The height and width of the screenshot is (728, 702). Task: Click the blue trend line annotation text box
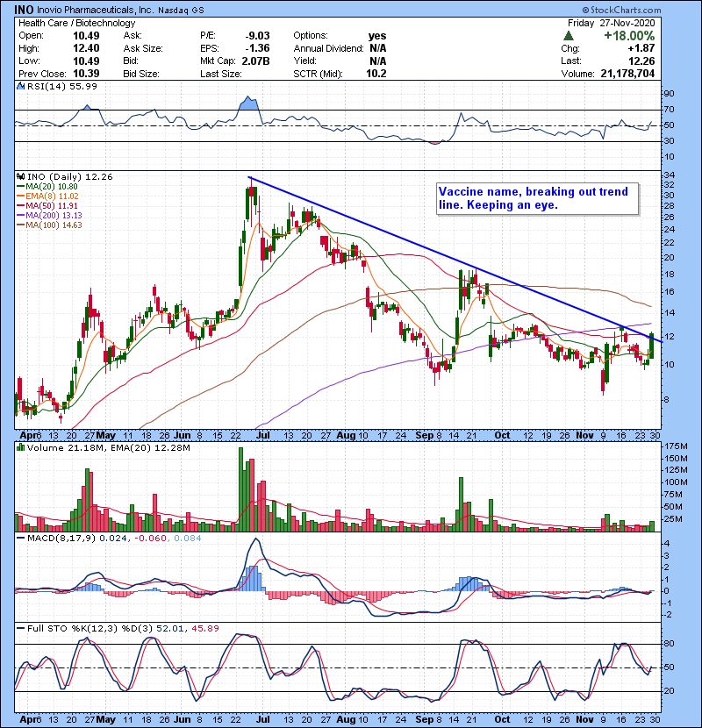click(x=538, y=199)
